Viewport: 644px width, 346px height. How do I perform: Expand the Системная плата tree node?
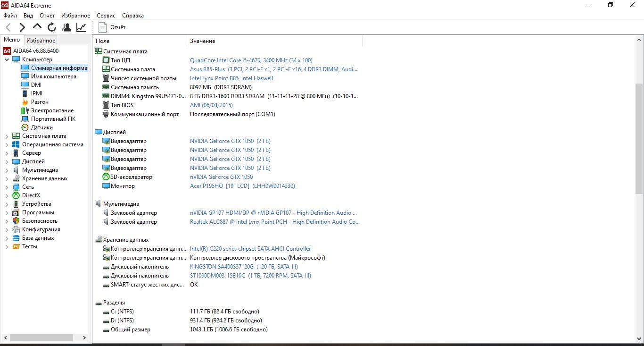point(7,136)
